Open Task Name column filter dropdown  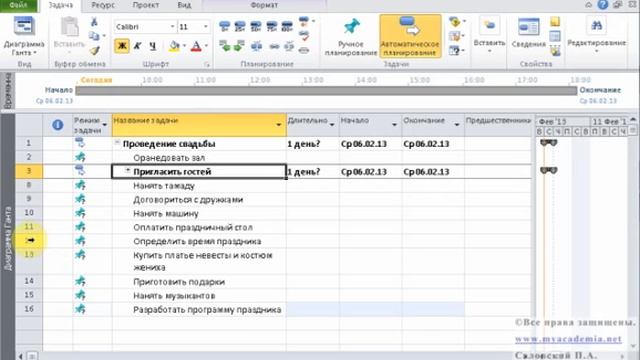279,124
